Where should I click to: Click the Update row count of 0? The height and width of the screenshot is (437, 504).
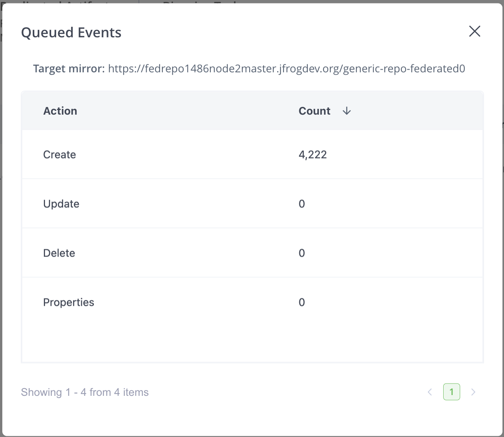302,204
